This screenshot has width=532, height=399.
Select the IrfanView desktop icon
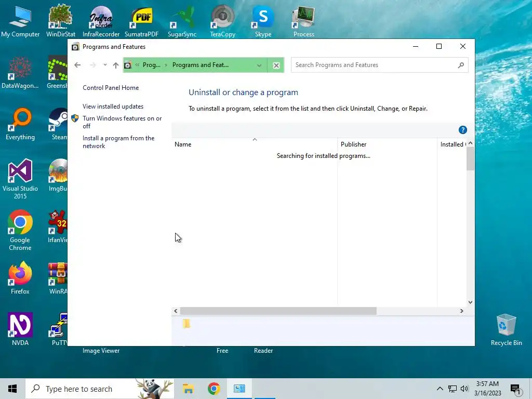pos(58,227)
